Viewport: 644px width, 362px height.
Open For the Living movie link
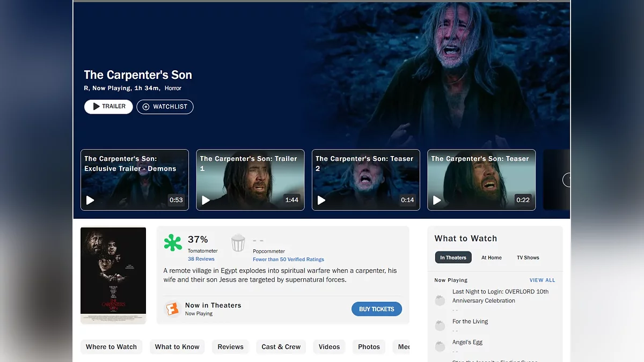[470, 322]
